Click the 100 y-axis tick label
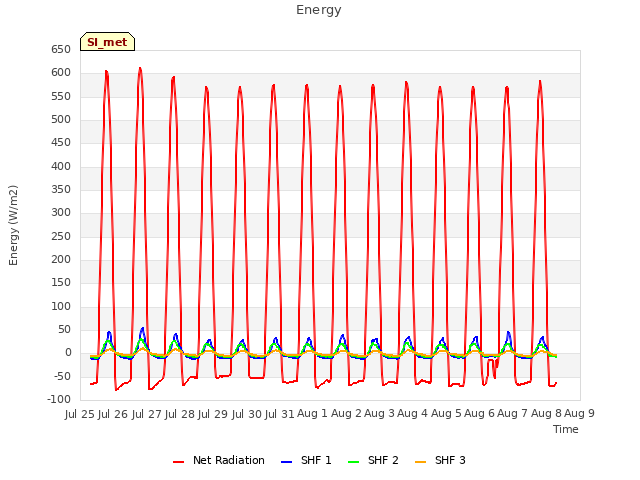The width and height of the screenshot is (640, 480). coord(61,307)
